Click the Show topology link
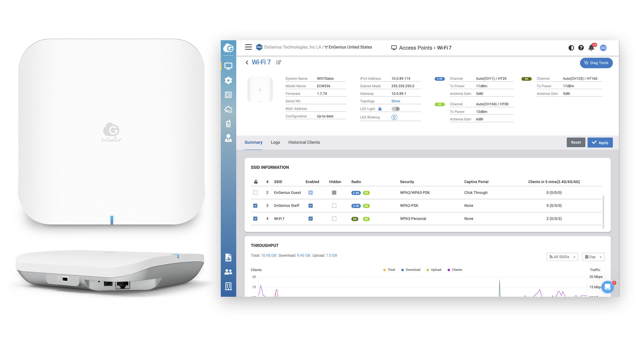 pyautogui.click(x=395, y=101)
